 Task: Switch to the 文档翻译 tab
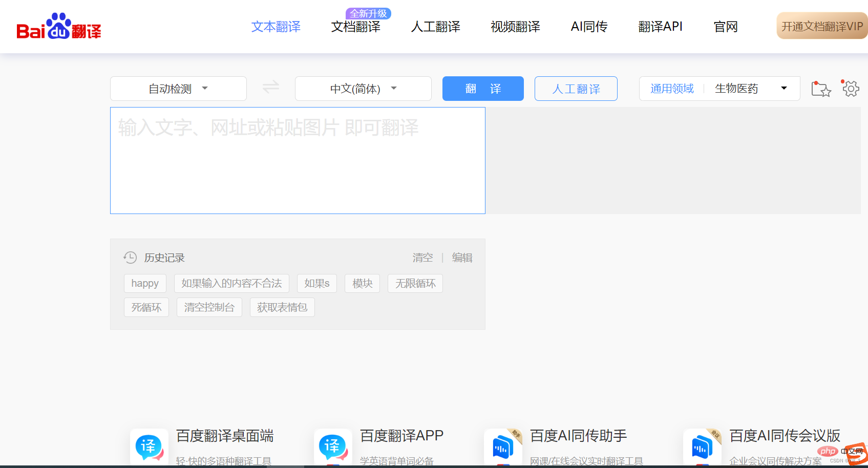click(x=355, y=27)
